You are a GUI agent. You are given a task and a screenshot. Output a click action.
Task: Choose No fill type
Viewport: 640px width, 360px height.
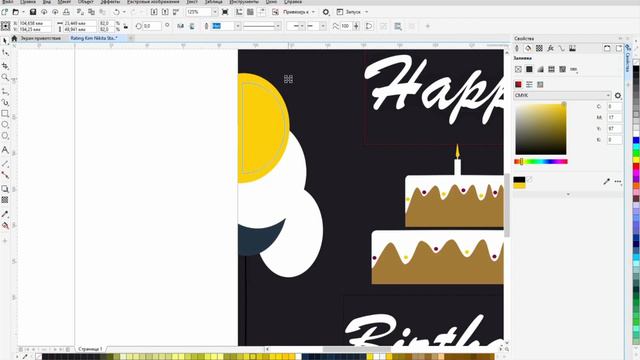[518, 69]
